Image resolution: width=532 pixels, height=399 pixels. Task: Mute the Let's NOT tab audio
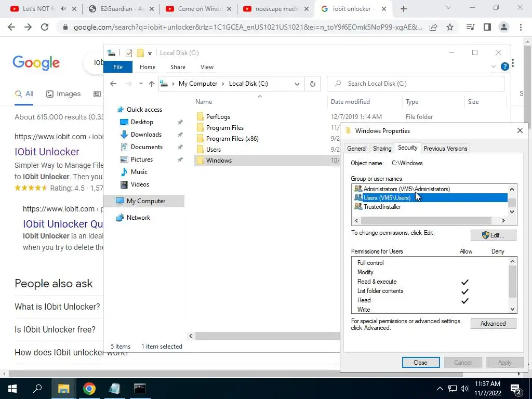click(63, 9)
